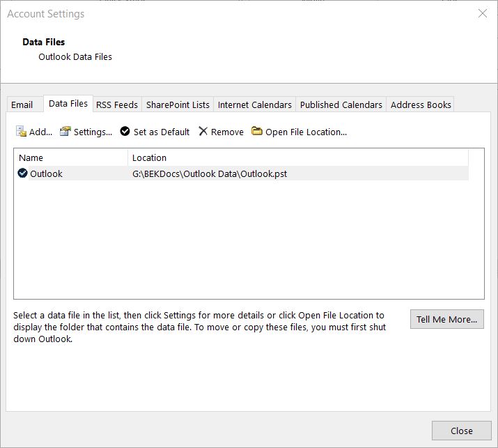Open the RSS Feeds tab
This screenshot has height=448, width=498.
[x=116, y=105]
